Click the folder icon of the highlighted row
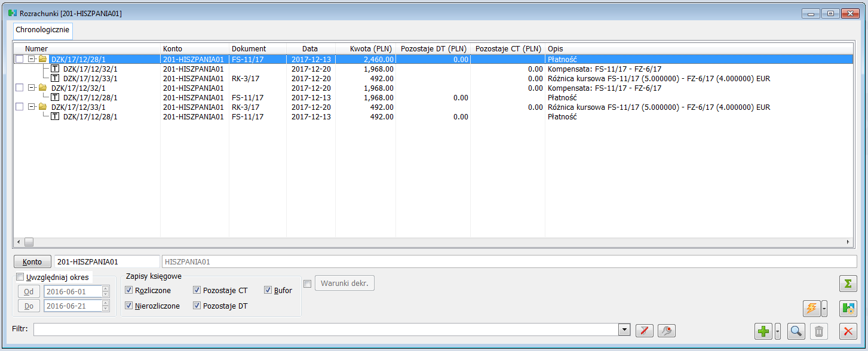868x351 pixels. (x=43, y=59)
